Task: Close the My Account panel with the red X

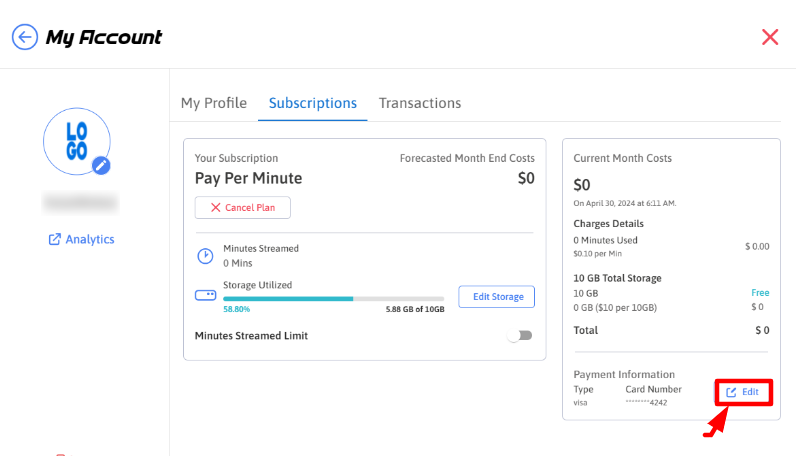Action: (769, 37)
